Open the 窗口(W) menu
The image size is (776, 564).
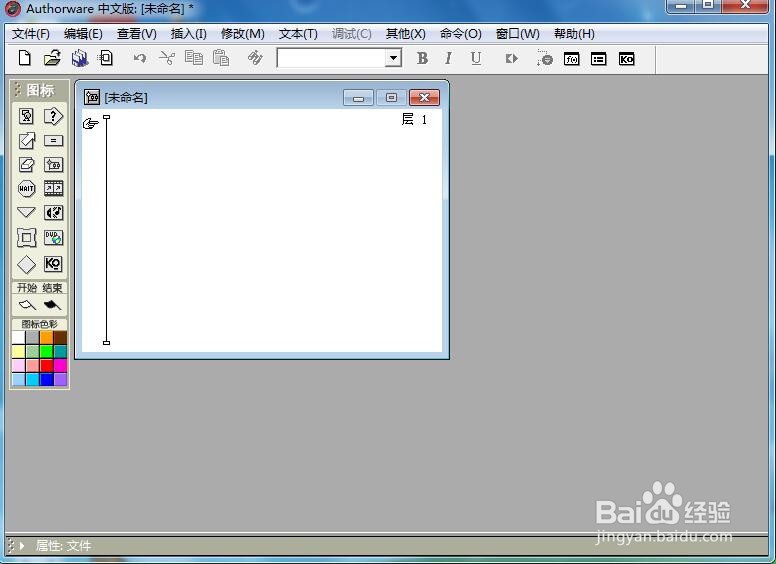coord(518,34)
